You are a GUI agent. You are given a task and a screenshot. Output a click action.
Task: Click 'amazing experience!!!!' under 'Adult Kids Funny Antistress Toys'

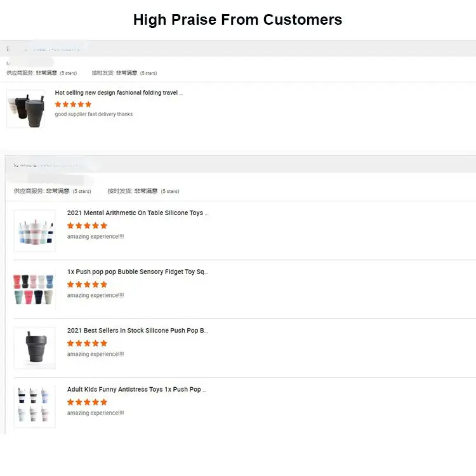tap(96, 413)
